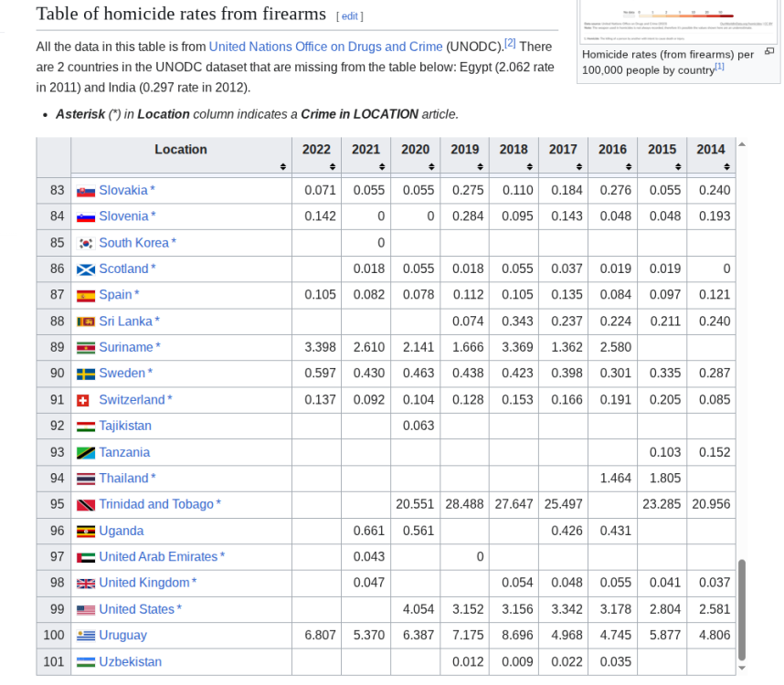Open the Uruguay article link
This screenshot has height=685, width=784.
click(123, 635)
